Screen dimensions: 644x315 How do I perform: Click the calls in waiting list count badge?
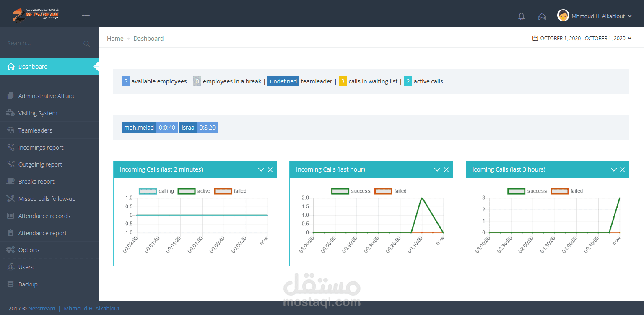point(343,81)
